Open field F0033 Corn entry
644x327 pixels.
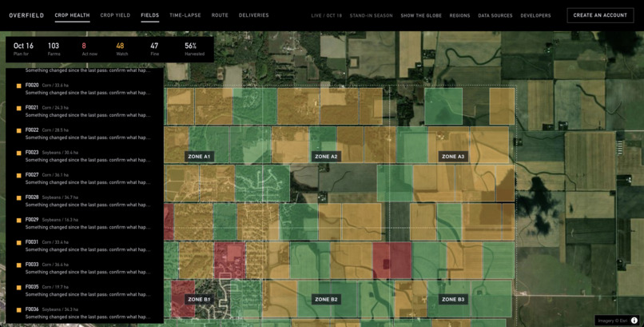point(85,269)
